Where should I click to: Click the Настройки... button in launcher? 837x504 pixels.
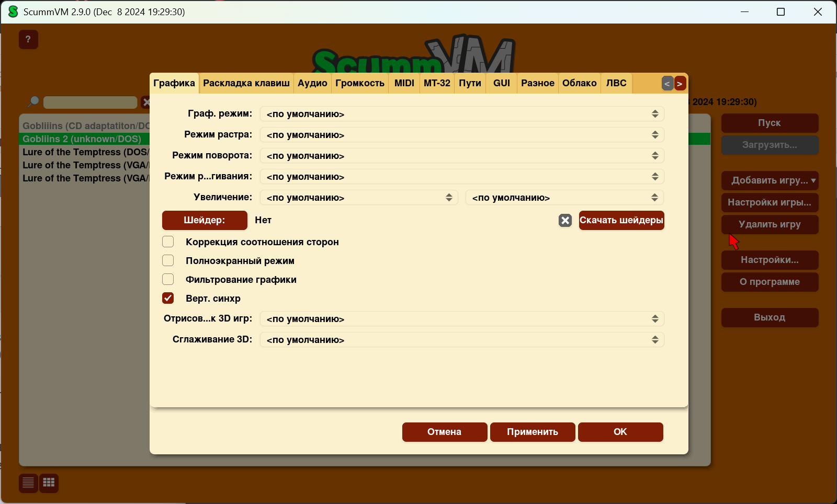tap(770, 260)
